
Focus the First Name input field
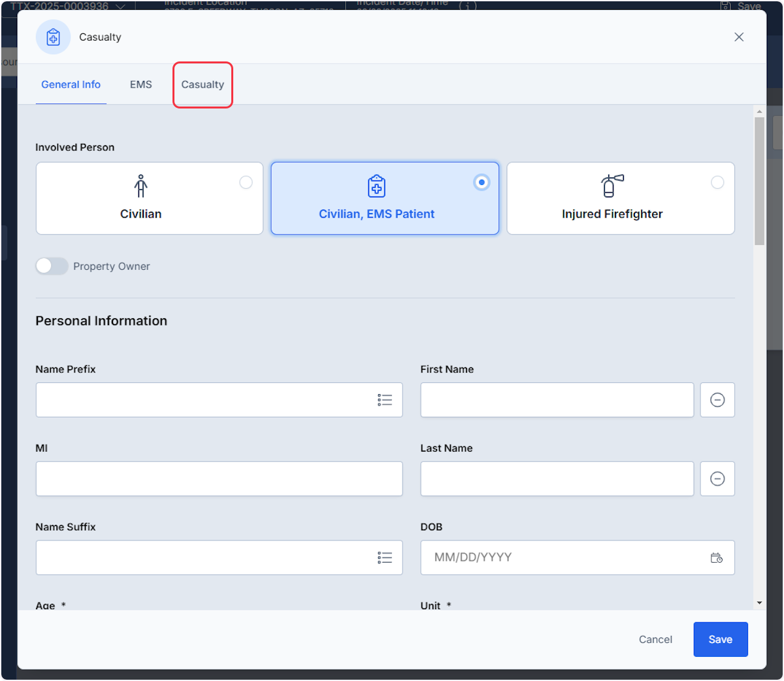557,400
